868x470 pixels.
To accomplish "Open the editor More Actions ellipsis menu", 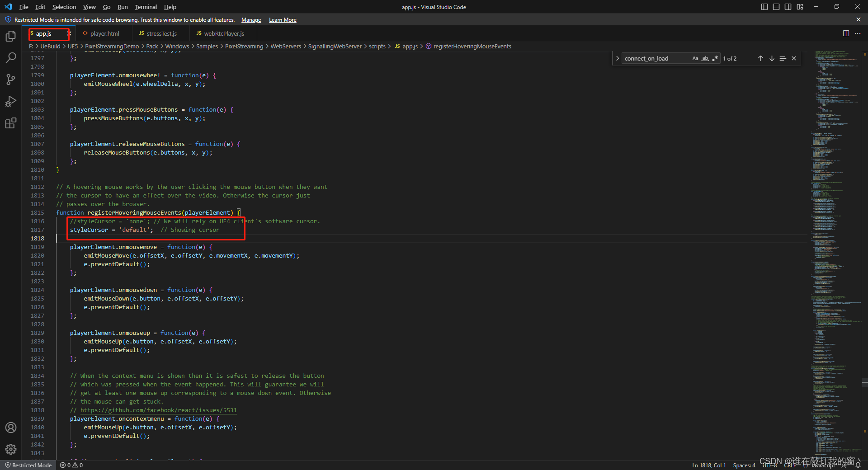I will click(x=858, y=33).
